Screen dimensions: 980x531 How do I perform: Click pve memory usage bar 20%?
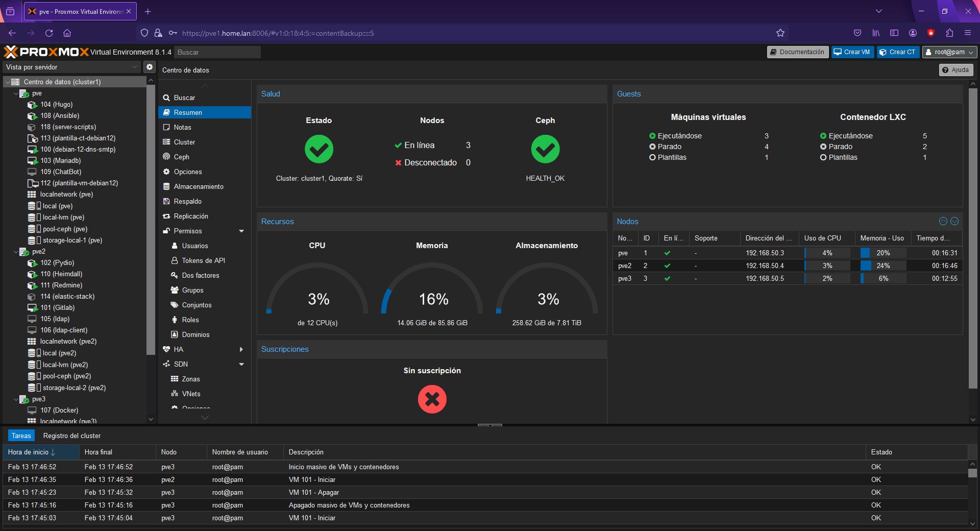coord(883,253)
